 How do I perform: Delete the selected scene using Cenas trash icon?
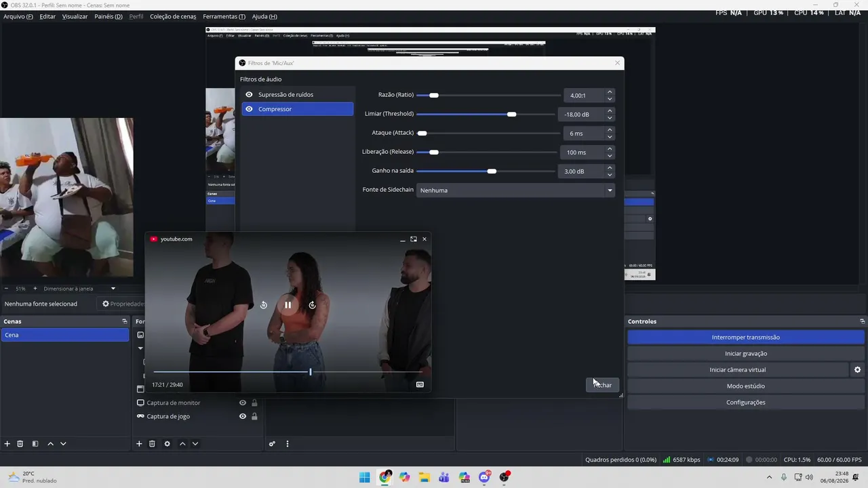click(20, 444)
